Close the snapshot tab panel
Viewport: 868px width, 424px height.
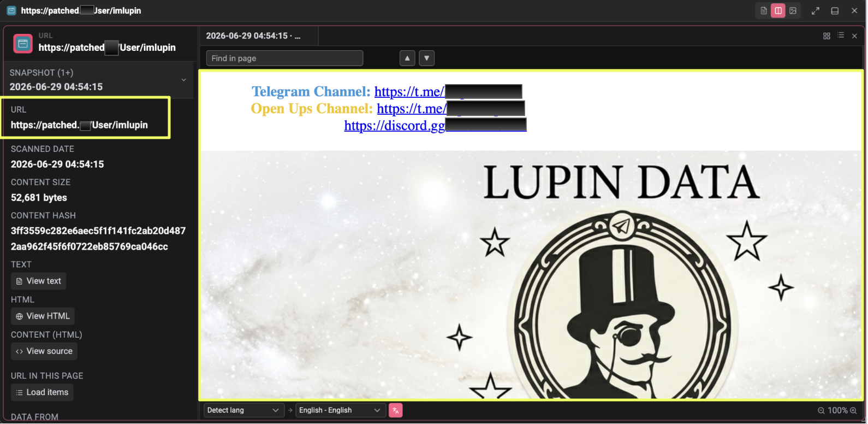(854, 36)
